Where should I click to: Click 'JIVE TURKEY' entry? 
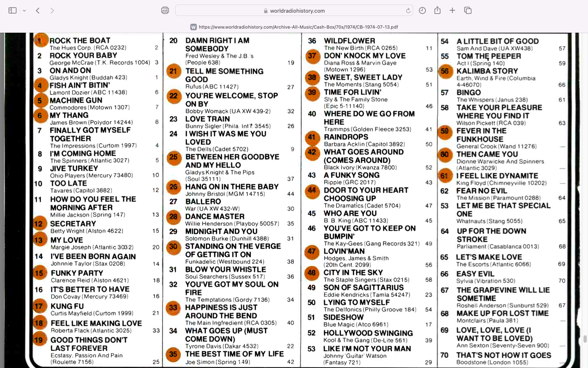(x=74, y=168)
